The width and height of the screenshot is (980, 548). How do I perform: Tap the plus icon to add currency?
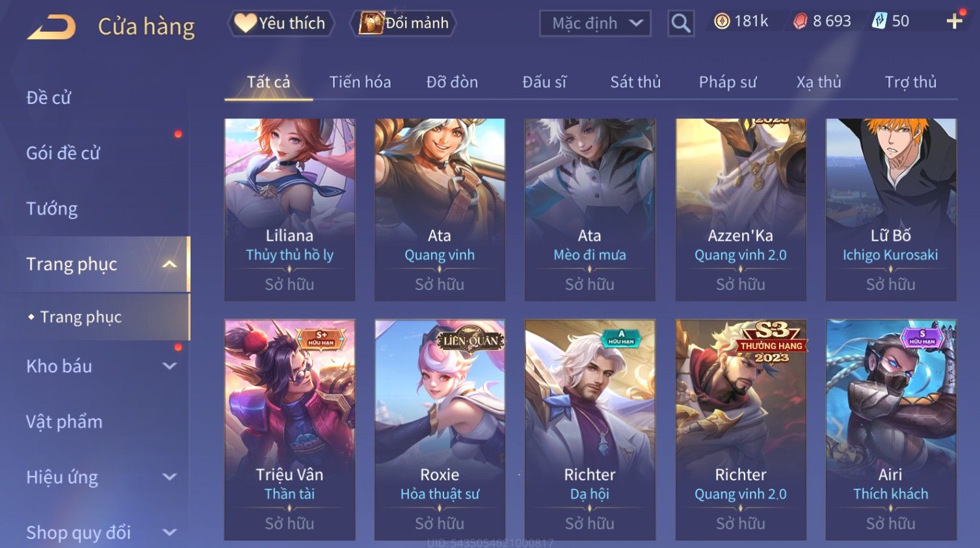[954, 21]
